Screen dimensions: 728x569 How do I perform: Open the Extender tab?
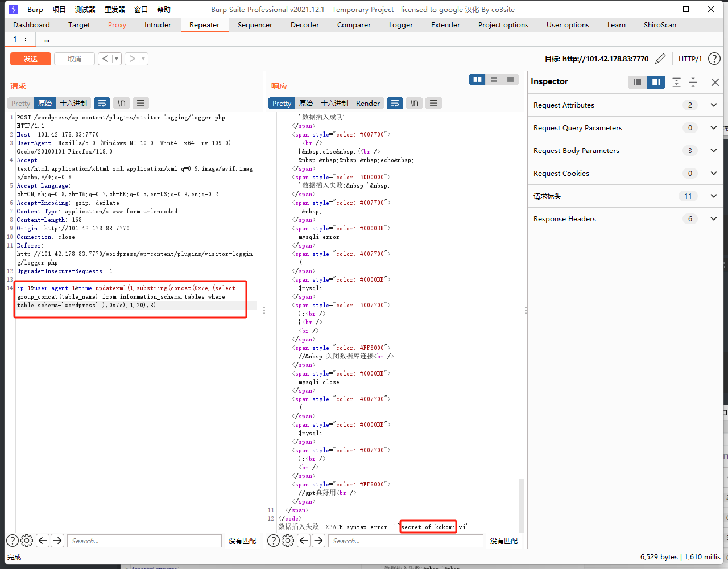pyautogui.click(x=445, y=24)
